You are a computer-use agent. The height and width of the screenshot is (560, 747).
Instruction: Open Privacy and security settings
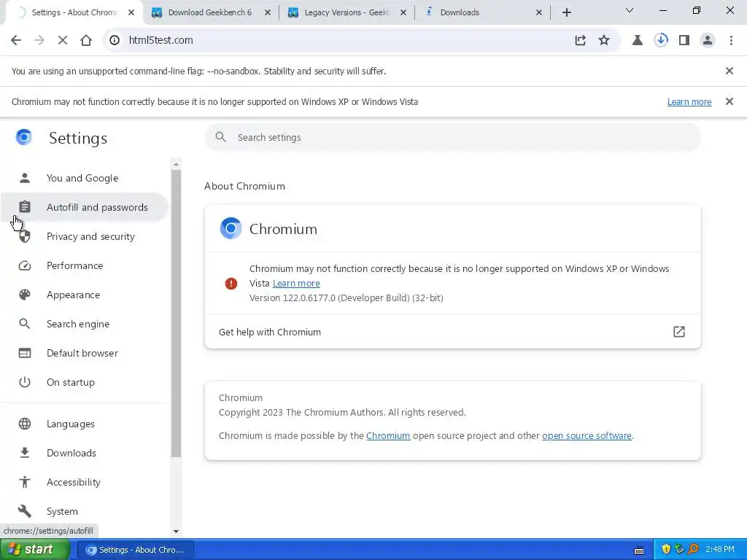coord(85,236)
